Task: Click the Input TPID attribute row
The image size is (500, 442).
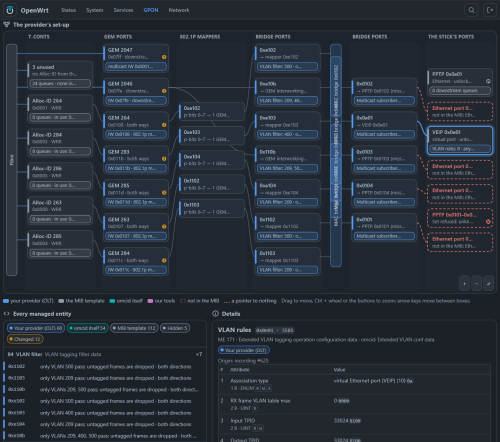Action: tap(354, 424)
